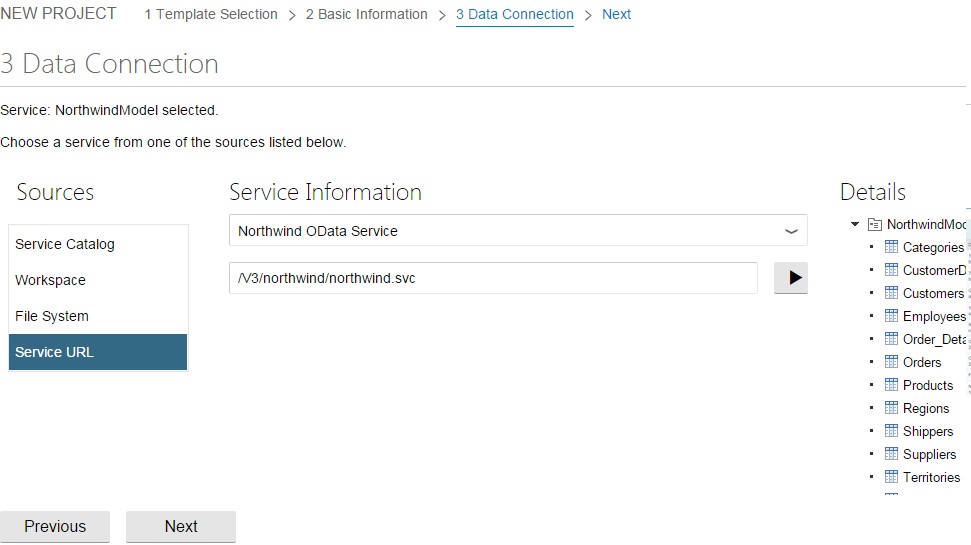Click the Categories entity table icon
This screenshot has width=971, height=545.
point(892,247)
